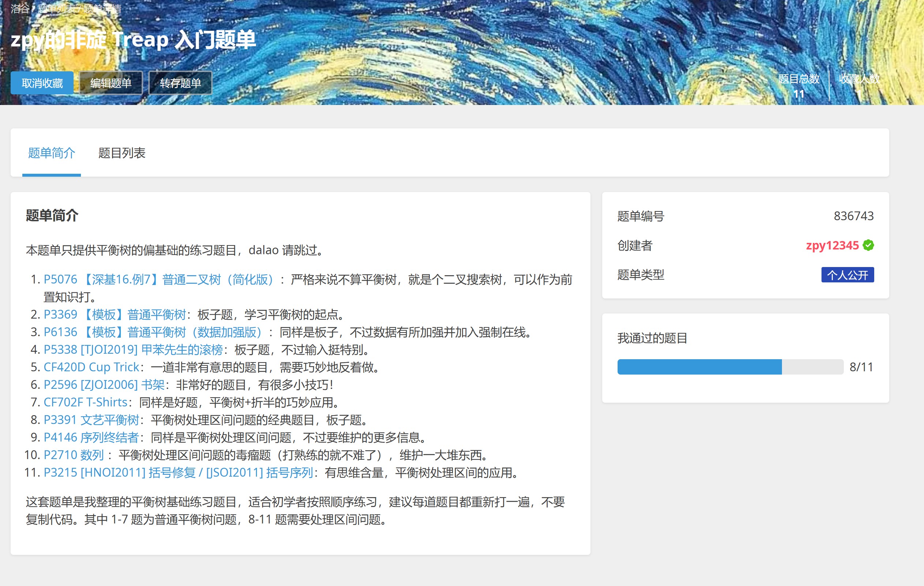Open creator profile zpy12345
924x586 pixels.
832,245
